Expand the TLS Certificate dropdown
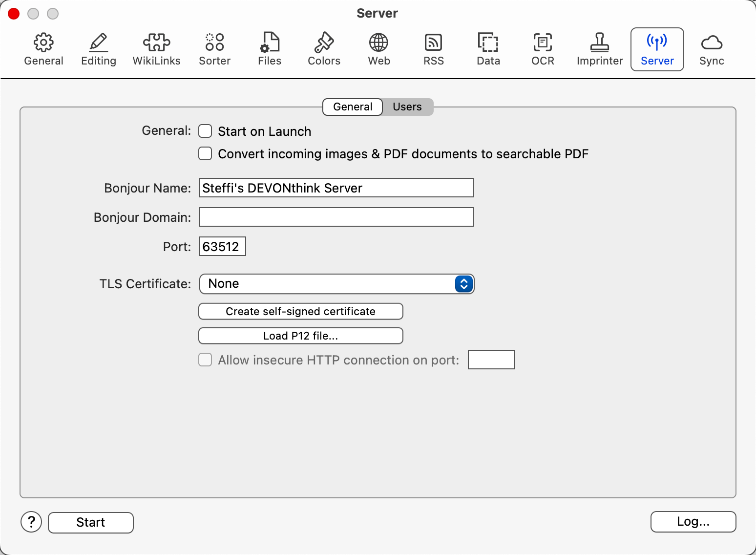This screenshot has height=555, width=756. pyautogui.click(x=336, y=284)
